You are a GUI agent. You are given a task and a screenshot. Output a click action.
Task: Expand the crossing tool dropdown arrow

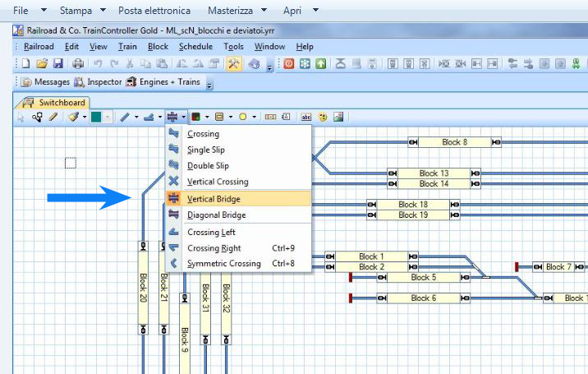[184, 118]
